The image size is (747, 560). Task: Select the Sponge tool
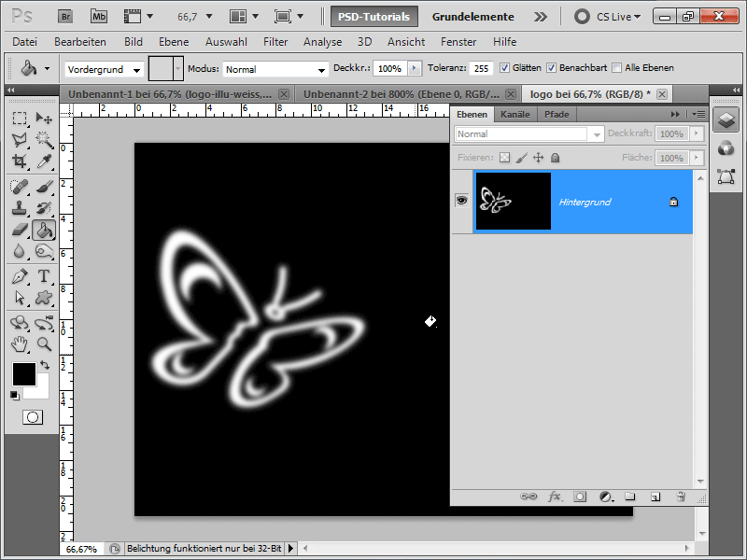(44, 251)
